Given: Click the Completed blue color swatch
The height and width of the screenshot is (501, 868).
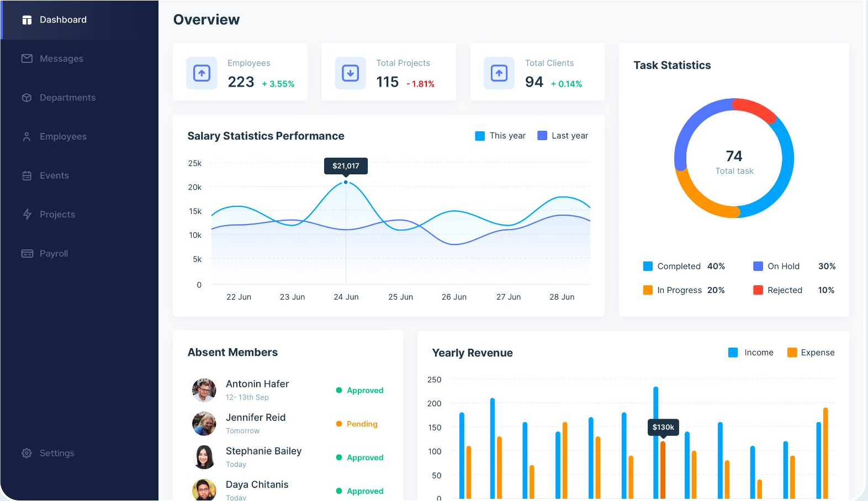Looking at the screenshot, I should point(648,267).
